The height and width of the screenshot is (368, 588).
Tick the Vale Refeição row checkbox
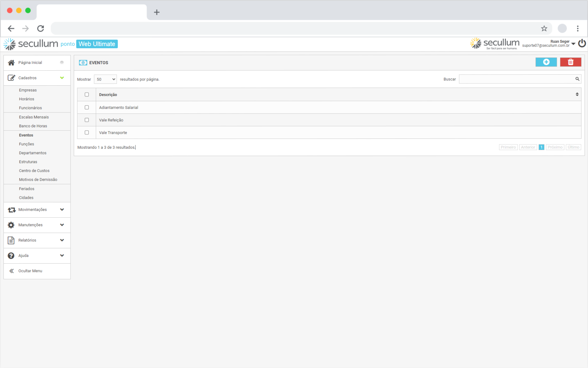coord(87,120)
